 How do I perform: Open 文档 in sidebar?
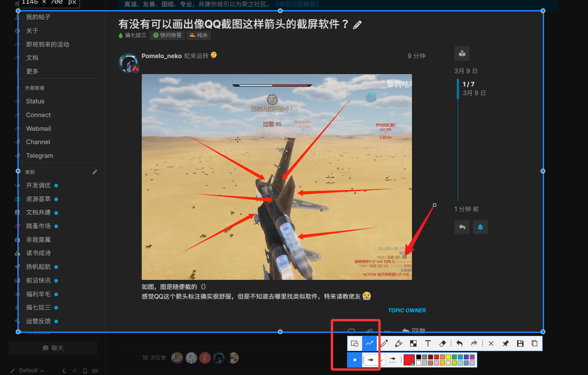[32, 58]
